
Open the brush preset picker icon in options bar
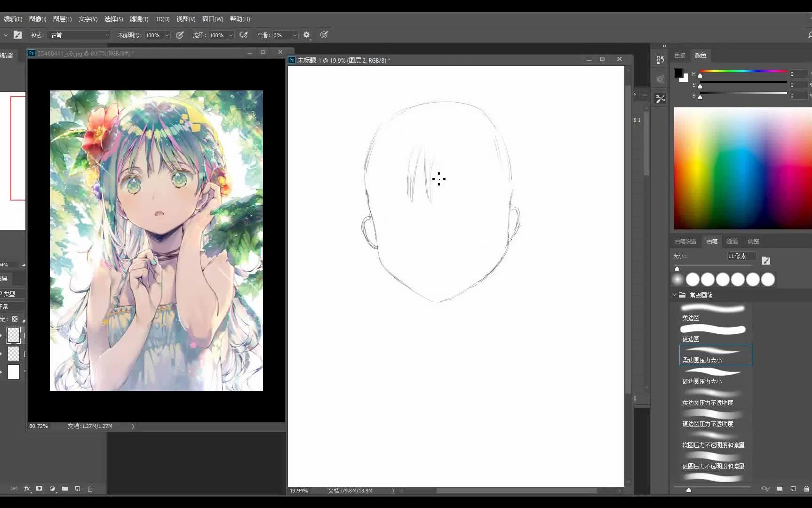[18, 35]
